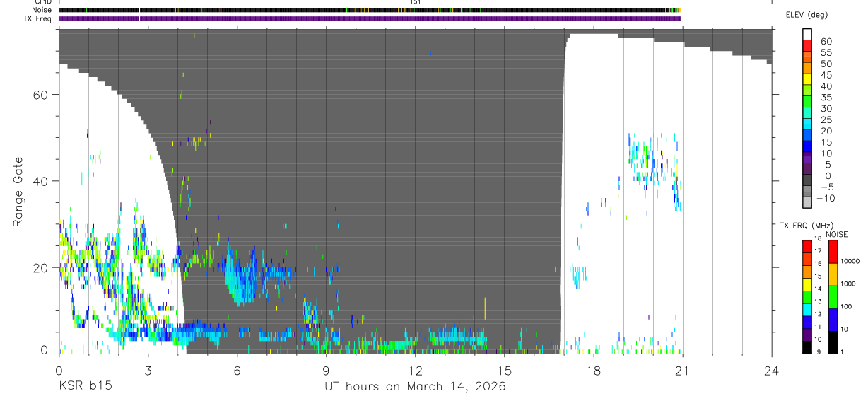This screenshot has width=868, height=401.
Task: Click the "100" label on NOISE scale
Action: coord(846,307)
